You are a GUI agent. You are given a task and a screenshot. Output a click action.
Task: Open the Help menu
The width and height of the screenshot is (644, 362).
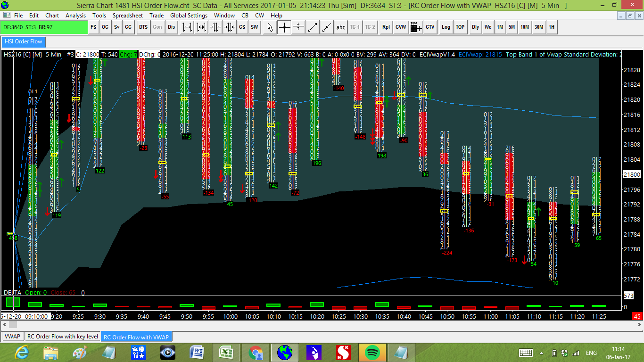point(276,15)
